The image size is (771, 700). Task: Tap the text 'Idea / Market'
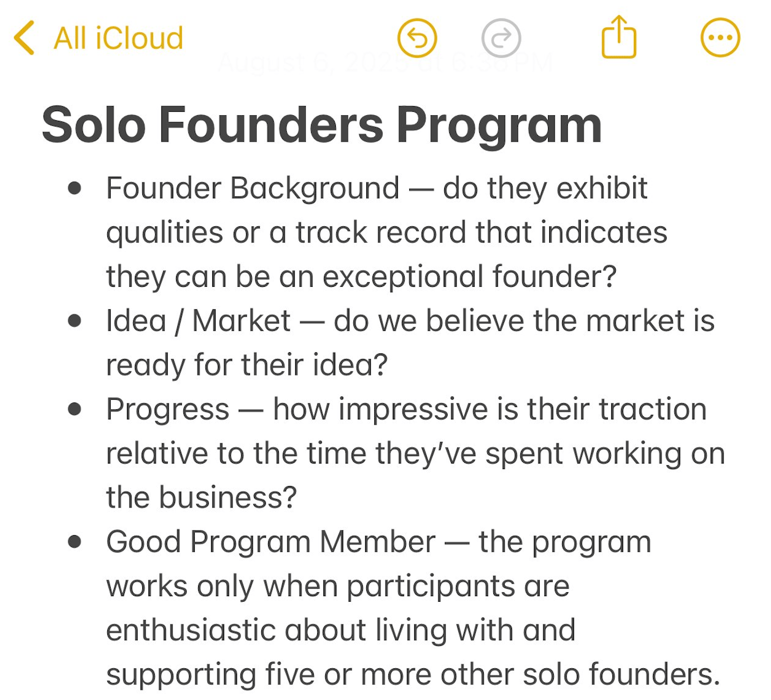pyautogui.click(x=198, y=321)
